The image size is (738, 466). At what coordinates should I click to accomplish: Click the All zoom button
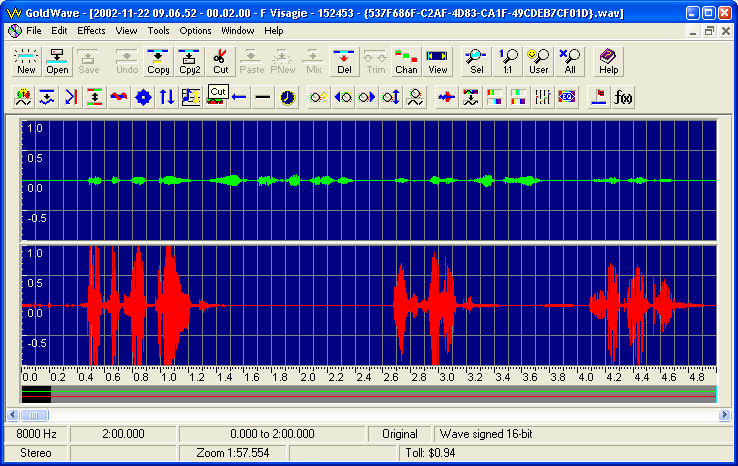[569, 61]
